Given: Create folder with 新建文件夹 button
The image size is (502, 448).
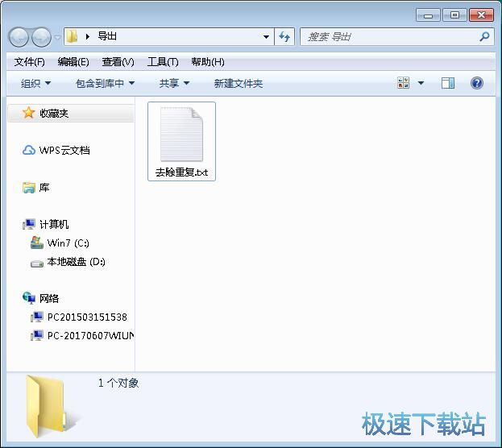Looking at the screenshot, I should [x=239, y=84].
